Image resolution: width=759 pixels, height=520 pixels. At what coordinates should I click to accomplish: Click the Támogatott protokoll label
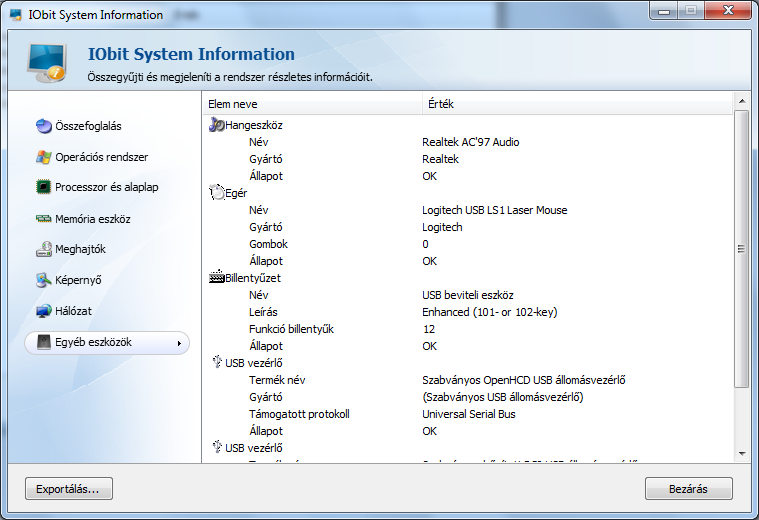click(299, 413)
